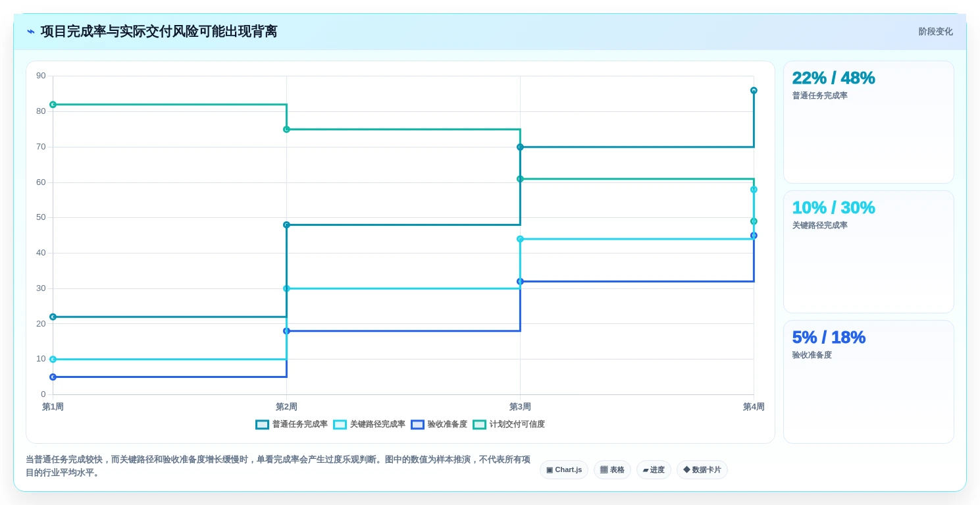
Task: Click the 第1周 x-axis label
Action: pos(53,407)
